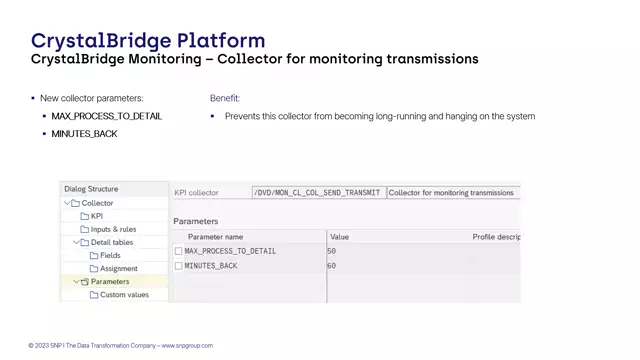Image resolution: width=640 pixels, height=360 pixels.
Task: Click the CrystalBridge Monitoring subtitle
Action: tap(255, 59)
